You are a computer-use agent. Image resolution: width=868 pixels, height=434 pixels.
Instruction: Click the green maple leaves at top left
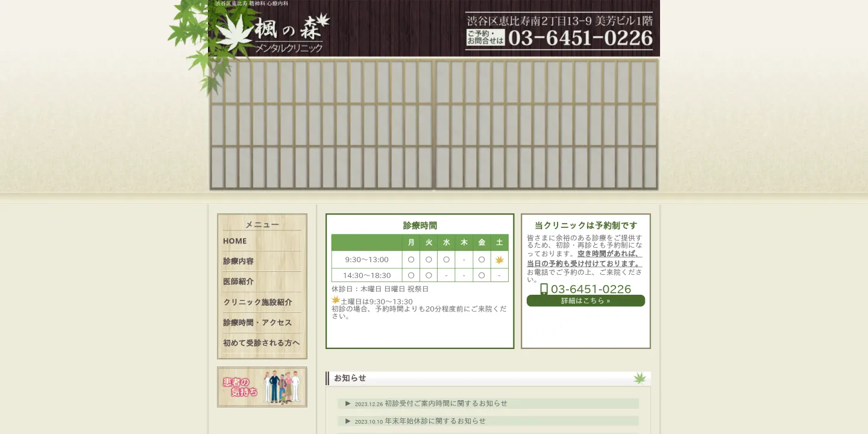(x=187, y=30)
